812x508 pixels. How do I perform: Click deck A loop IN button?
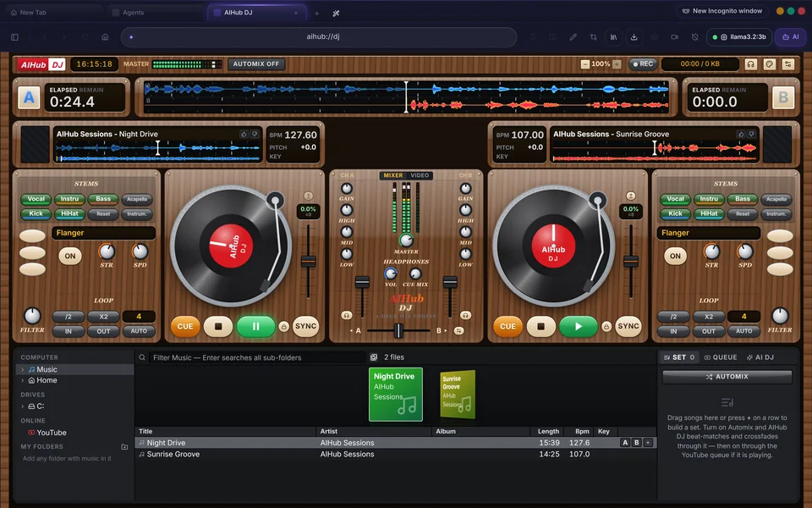[x=69, y=331]
